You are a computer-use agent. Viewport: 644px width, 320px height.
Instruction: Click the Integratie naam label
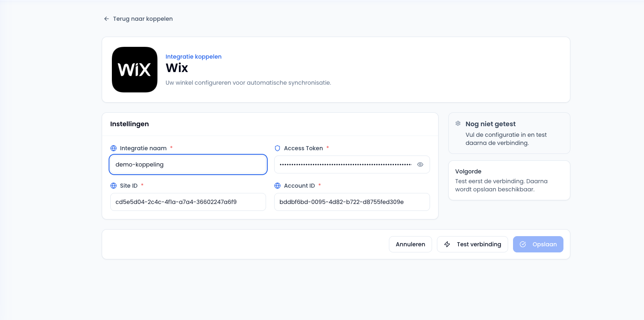(x=143, y=148)
